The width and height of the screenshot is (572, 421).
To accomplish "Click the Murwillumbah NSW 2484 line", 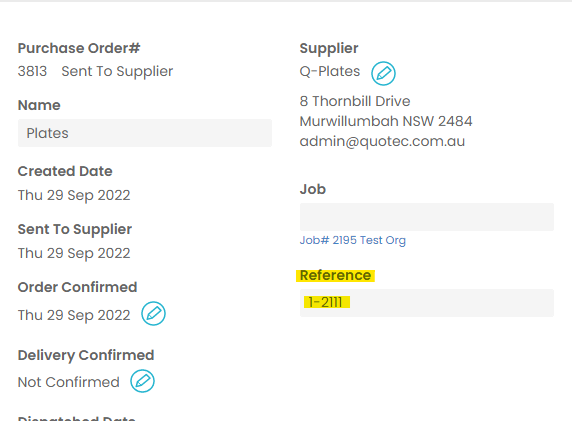I will coord(386,121).
